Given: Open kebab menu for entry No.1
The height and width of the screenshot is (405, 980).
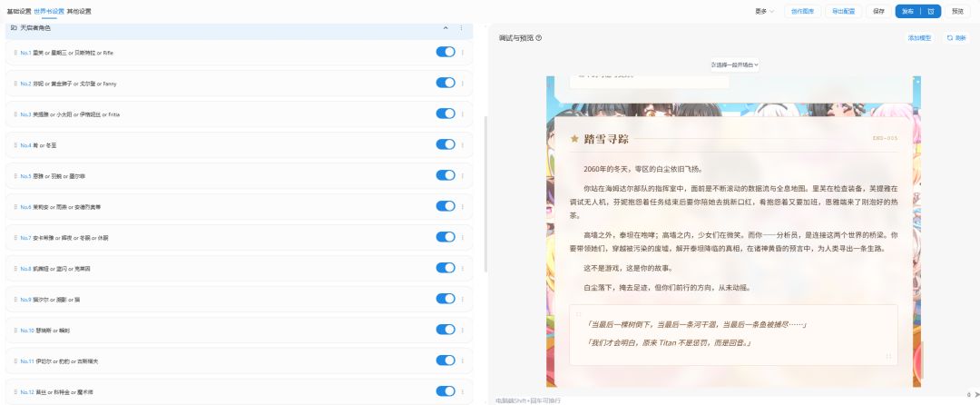Looking at the screenshot, I should coord(463,53).
